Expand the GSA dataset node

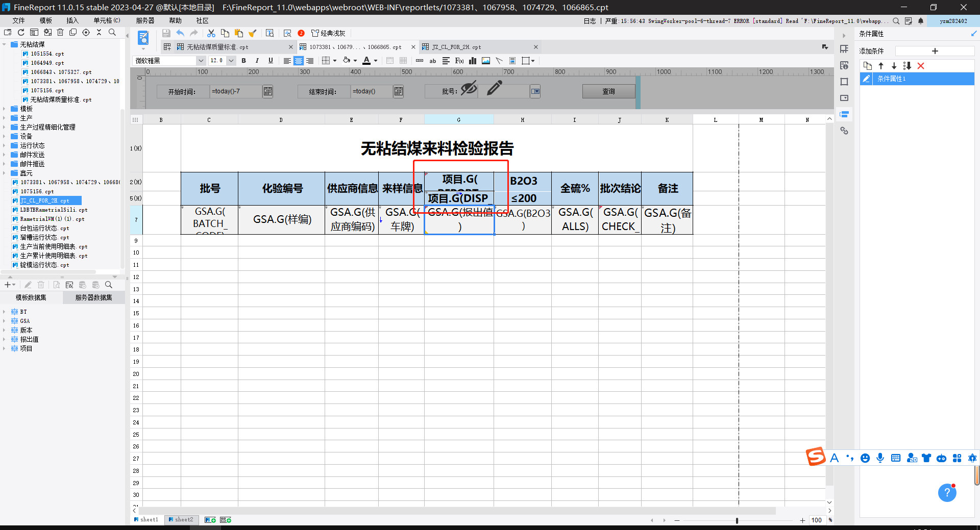pyautogui.click(x=4, y=321)
